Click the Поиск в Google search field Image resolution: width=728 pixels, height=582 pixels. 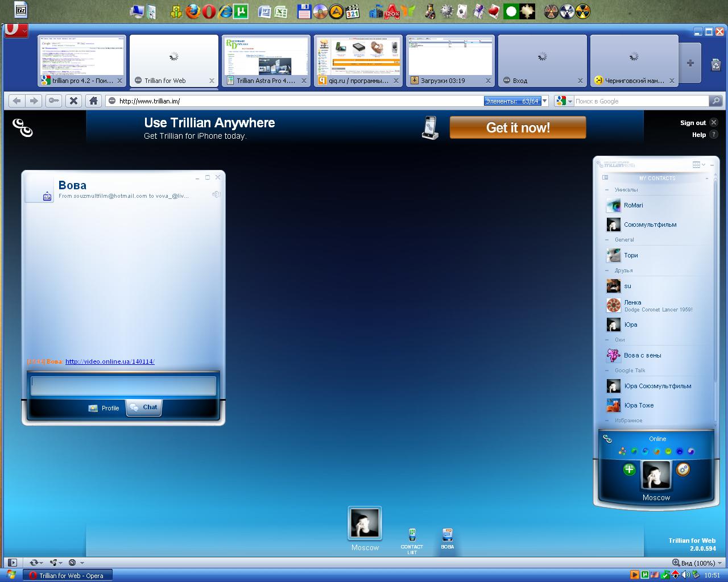(641, 101)
